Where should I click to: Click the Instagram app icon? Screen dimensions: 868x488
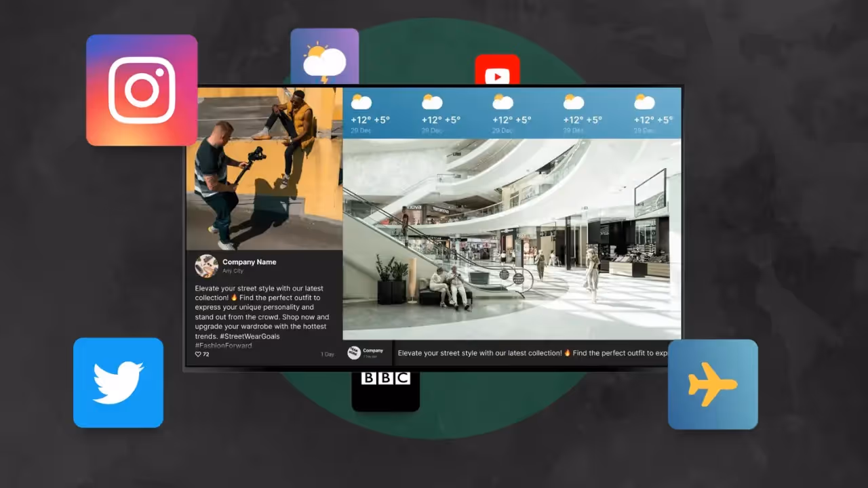coord(142,89)
